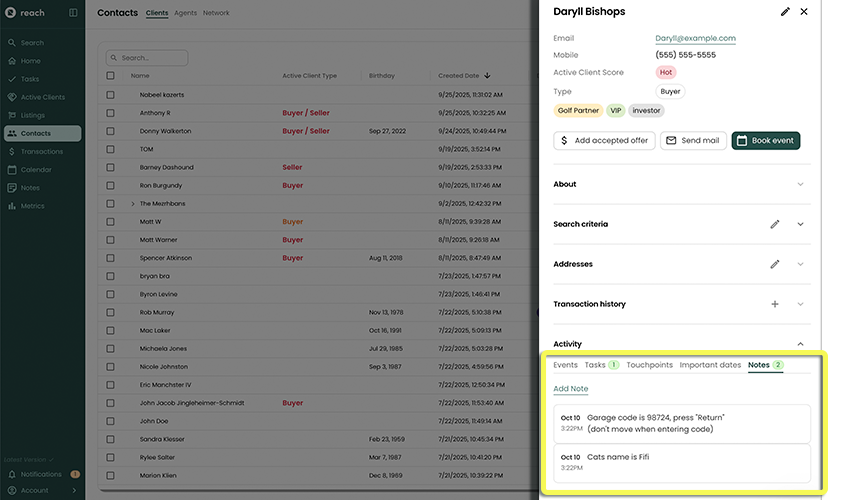Click the contacts Search input field

pos(152,58)
